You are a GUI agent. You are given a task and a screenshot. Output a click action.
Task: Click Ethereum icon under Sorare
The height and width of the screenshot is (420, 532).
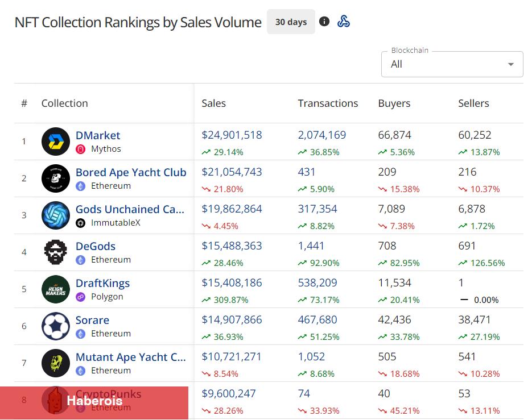coord(80,334)
